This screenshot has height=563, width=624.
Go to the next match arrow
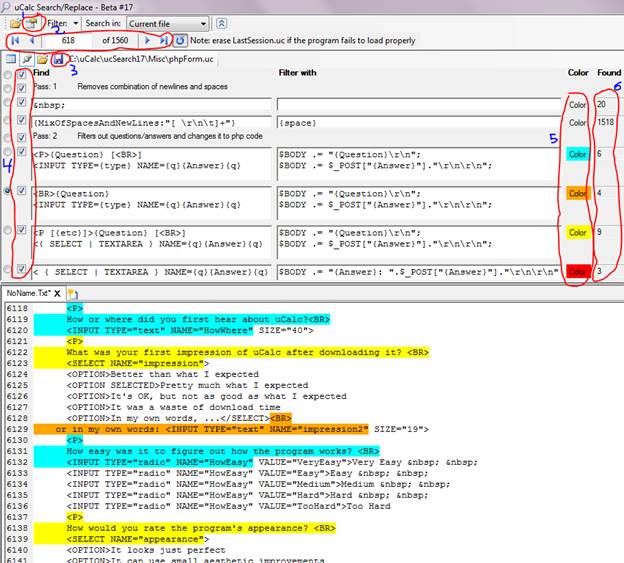click(148, 41)
